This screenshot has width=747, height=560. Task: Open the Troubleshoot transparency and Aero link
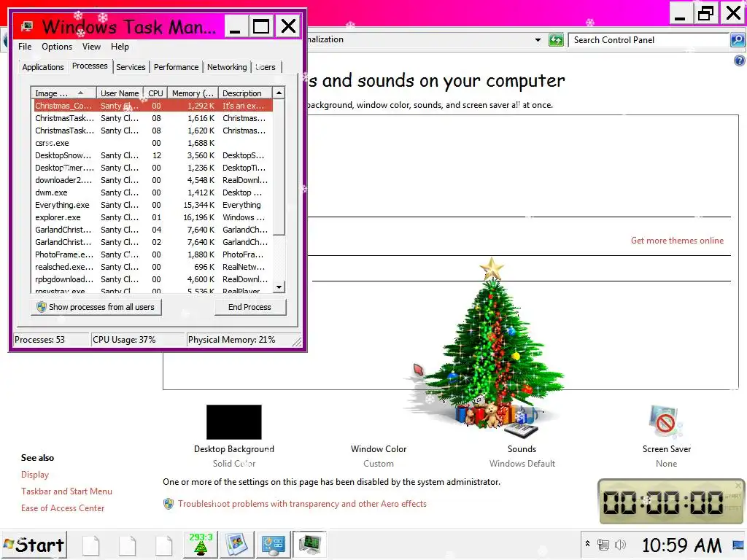[x=302, y=504]
